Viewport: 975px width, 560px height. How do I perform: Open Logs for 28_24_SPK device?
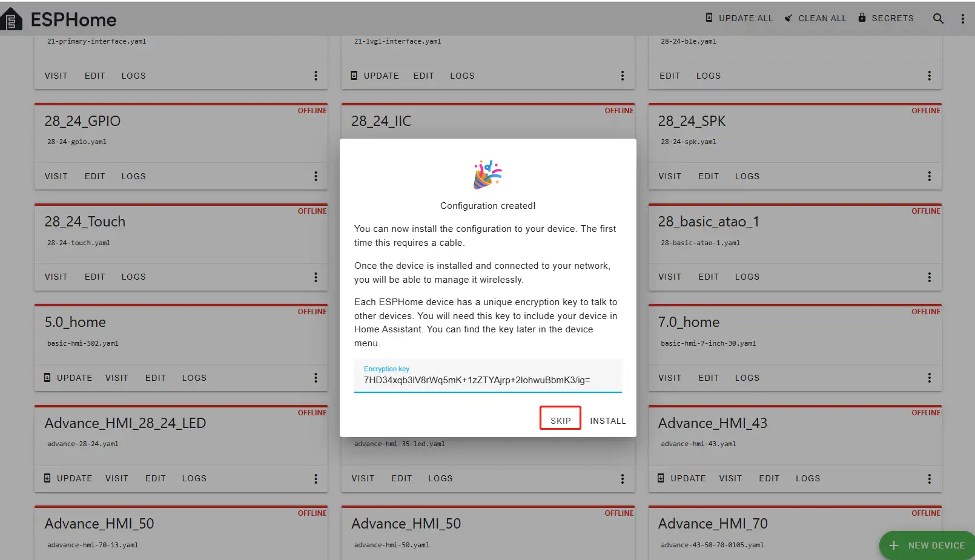pyautogui.click(x=747, y=176)
